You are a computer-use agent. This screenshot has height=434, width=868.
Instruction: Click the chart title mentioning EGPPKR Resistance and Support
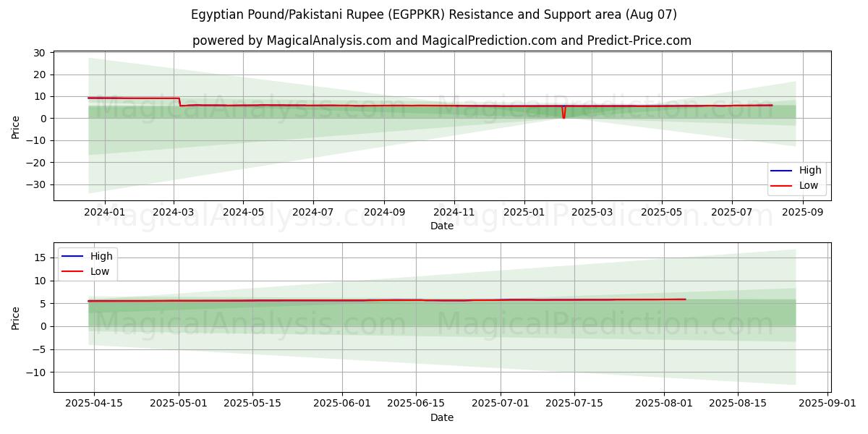pyautogui.click(x=434, y=14)
